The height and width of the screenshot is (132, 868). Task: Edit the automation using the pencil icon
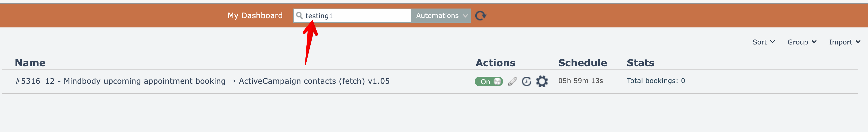pyautogui.click(x=512, y=81)
